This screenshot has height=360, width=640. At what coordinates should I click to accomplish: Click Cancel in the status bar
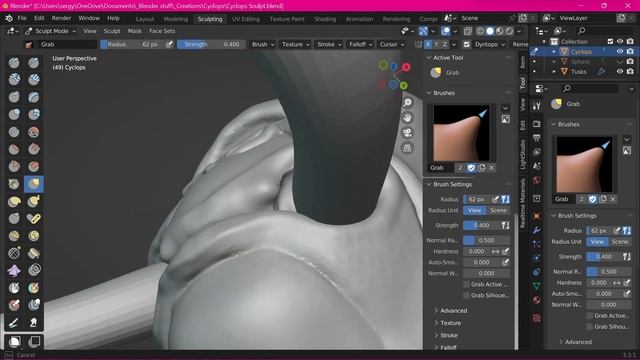tap(26, 355)
